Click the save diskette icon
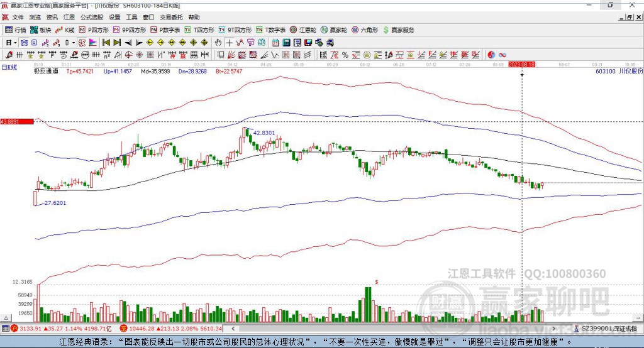This screenshot has height=348, width=644. point(308,43)
